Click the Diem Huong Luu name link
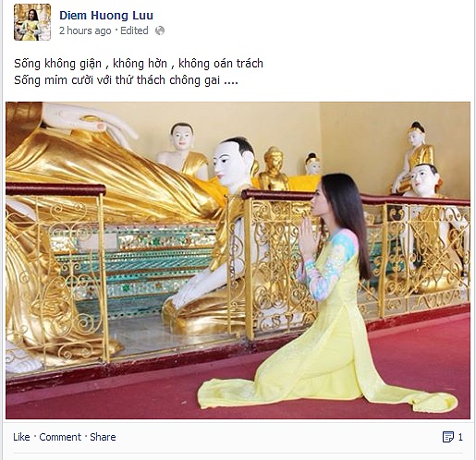The height and width of the screenshot is (460, 476). (x=106, y=16)
